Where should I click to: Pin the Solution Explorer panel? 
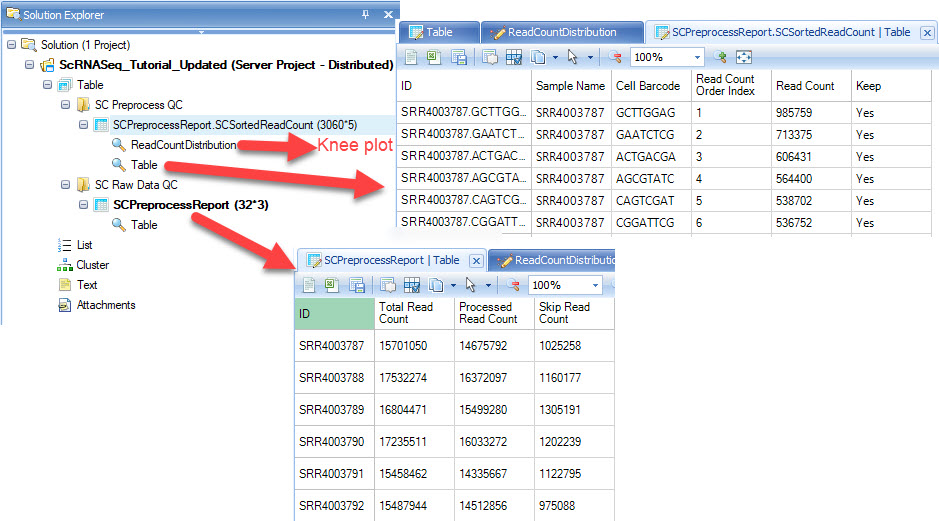(366, 14)
